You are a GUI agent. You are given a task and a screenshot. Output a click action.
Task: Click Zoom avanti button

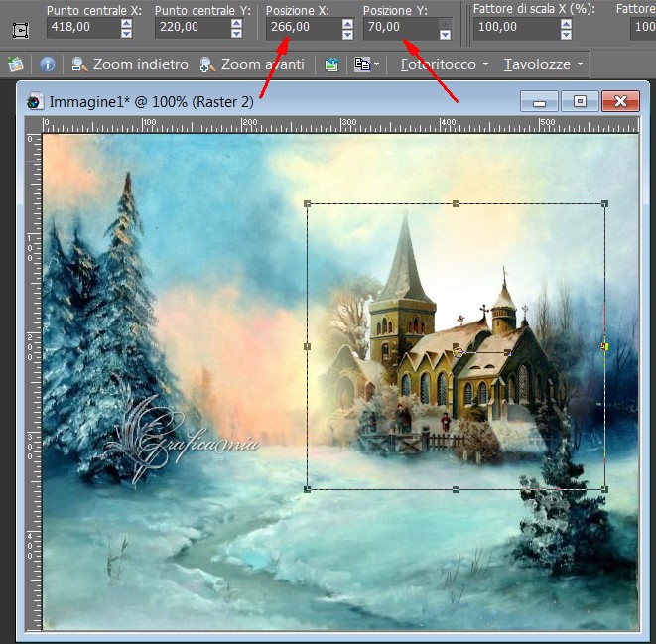coord(252,64)
